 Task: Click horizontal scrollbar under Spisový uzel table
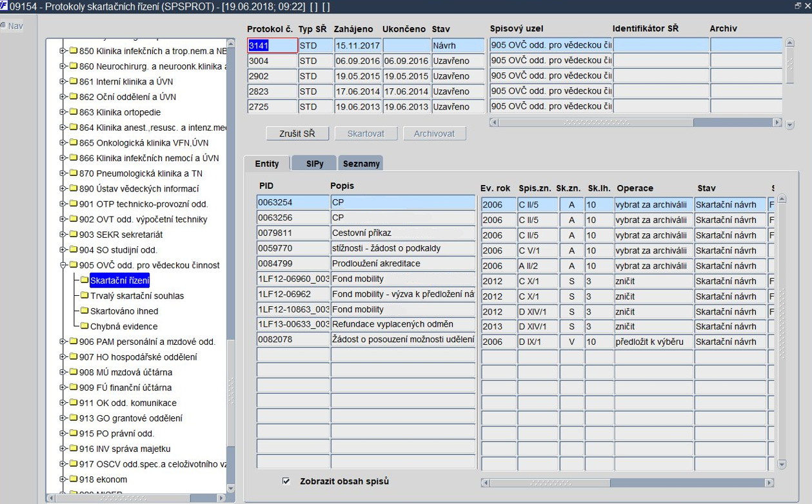coord(636,122)
